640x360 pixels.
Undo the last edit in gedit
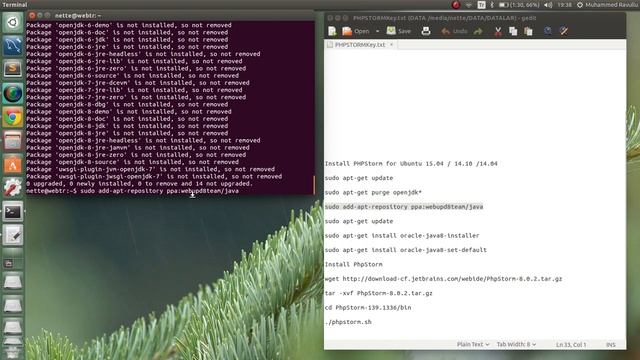(x=454, y=31)
